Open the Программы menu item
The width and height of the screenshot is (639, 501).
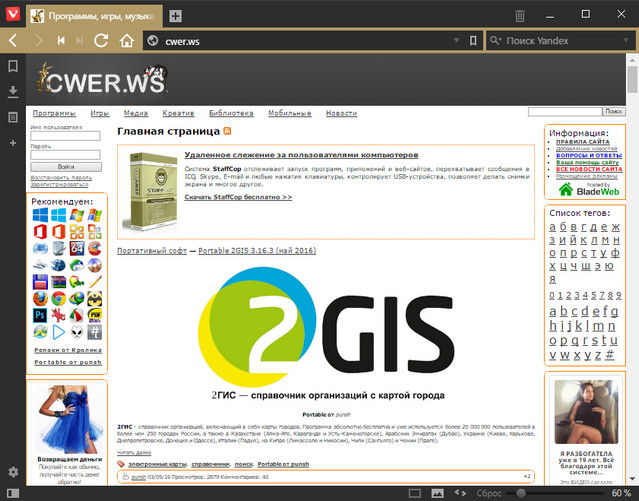[x=54, y=113]
